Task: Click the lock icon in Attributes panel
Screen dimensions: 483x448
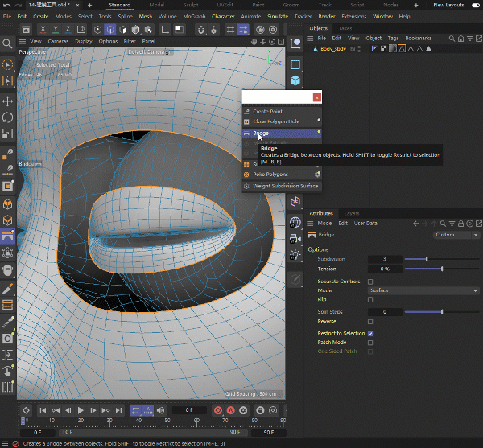Action: 460,223
